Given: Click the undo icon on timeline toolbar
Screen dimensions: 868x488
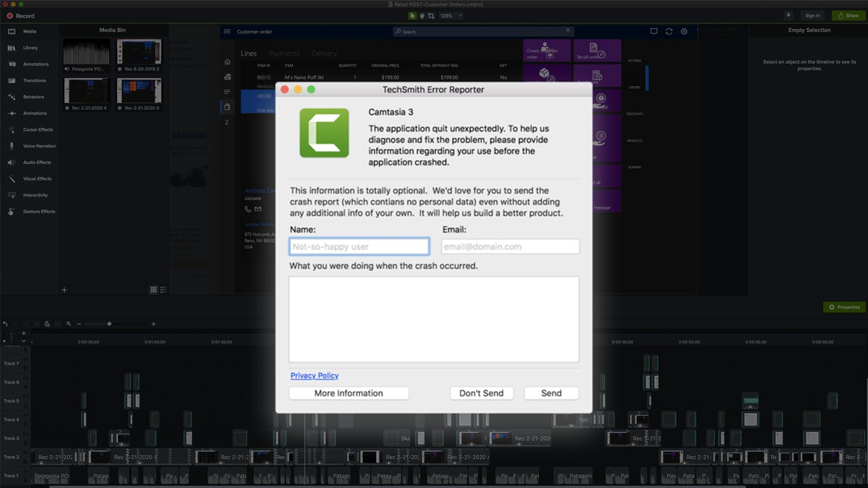Looking at the screenshot, I should [5, 324].
